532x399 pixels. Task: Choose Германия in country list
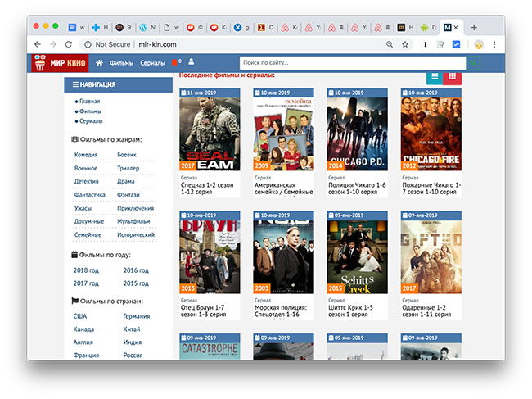point(136,315)
